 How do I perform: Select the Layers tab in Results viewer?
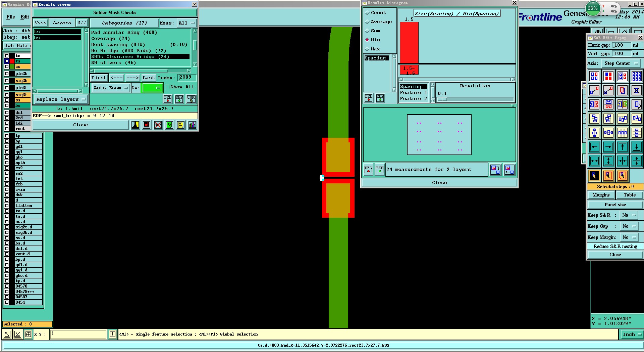pos(62,23)
